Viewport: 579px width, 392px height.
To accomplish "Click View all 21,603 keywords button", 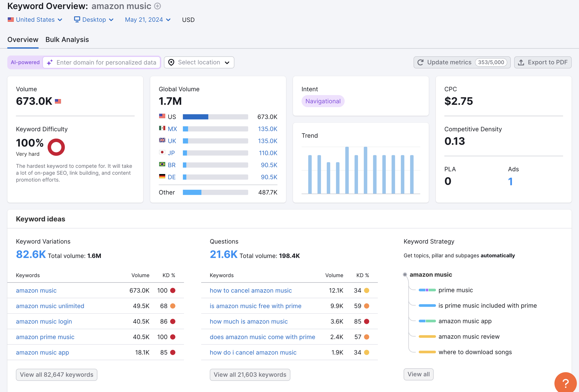I will 250,375.
